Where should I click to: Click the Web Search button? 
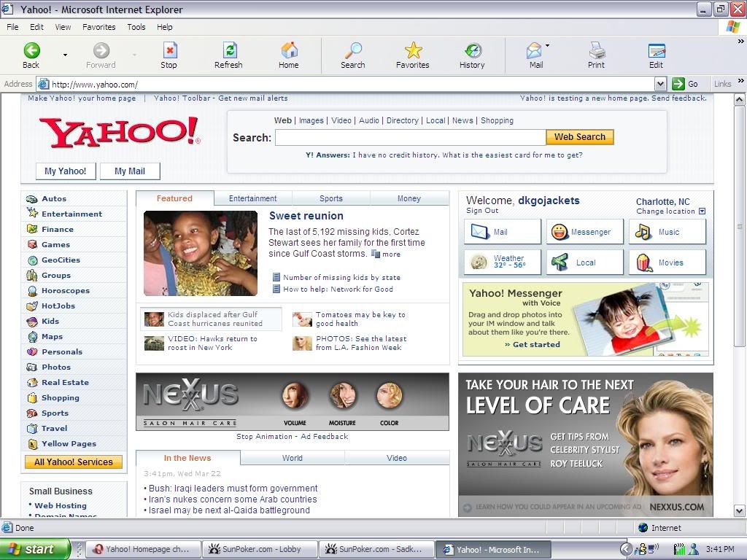[x=580, y=137]
